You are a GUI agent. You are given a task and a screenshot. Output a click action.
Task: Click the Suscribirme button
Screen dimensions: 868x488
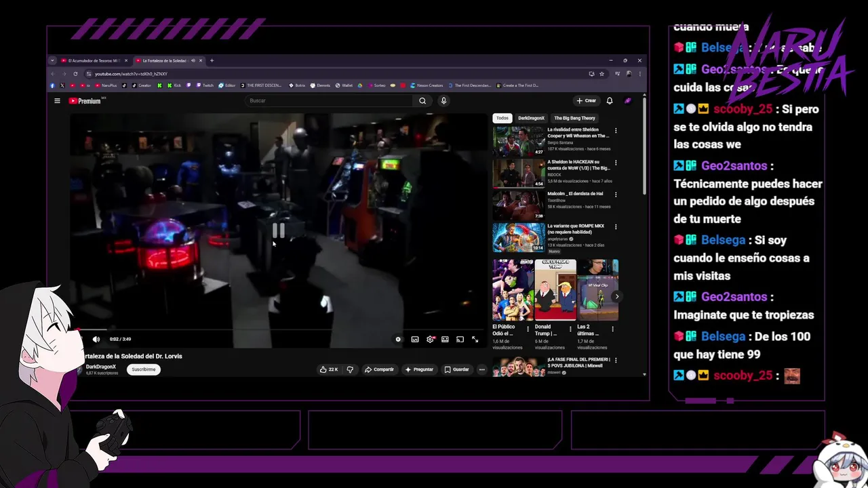click(x=144, y=369)
